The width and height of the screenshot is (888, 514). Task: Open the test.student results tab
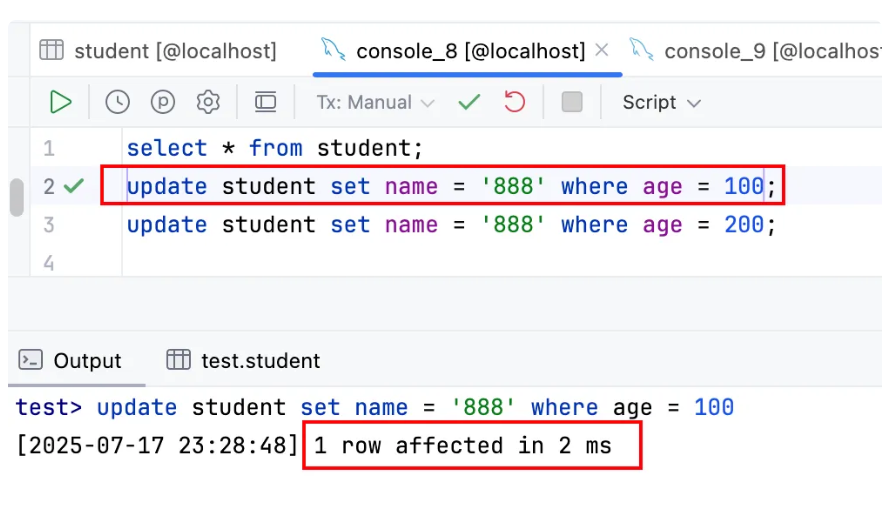pos(244,361)
